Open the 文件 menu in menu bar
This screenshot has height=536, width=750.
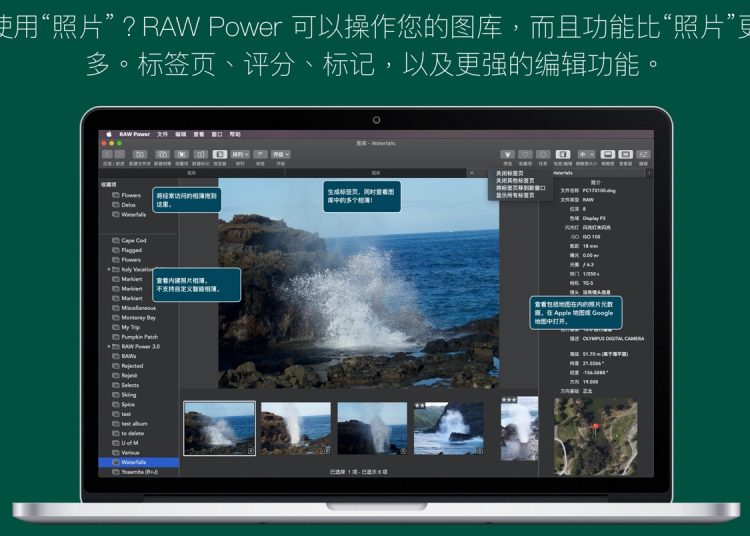[x=162, y=133]
